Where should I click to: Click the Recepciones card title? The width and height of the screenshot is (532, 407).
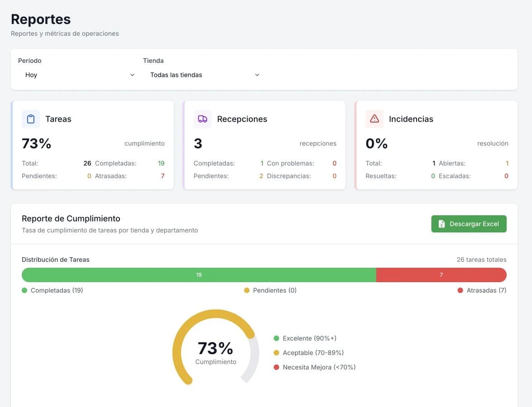pyautogui.click(x=242, y=119)
